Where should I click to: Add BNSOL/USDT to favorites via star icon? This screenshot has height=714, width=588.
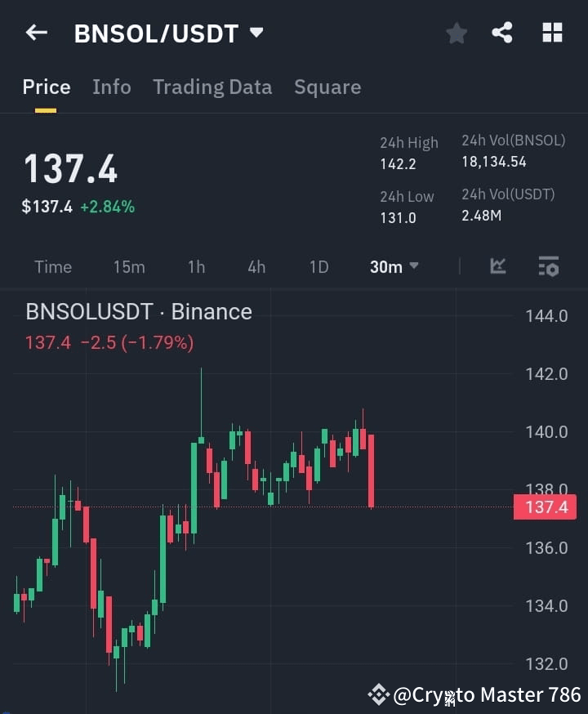[456, 33]
